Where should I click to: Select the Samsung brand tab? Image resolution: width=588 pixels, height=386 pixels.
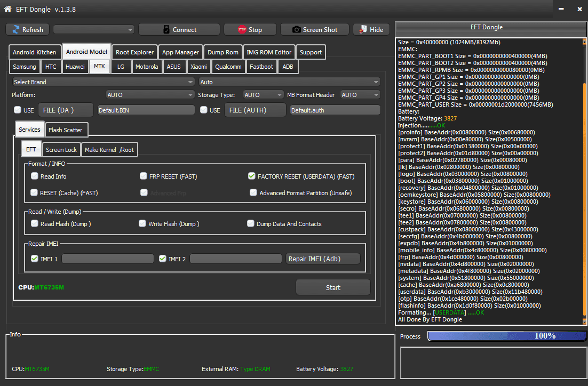pos(25,67)
